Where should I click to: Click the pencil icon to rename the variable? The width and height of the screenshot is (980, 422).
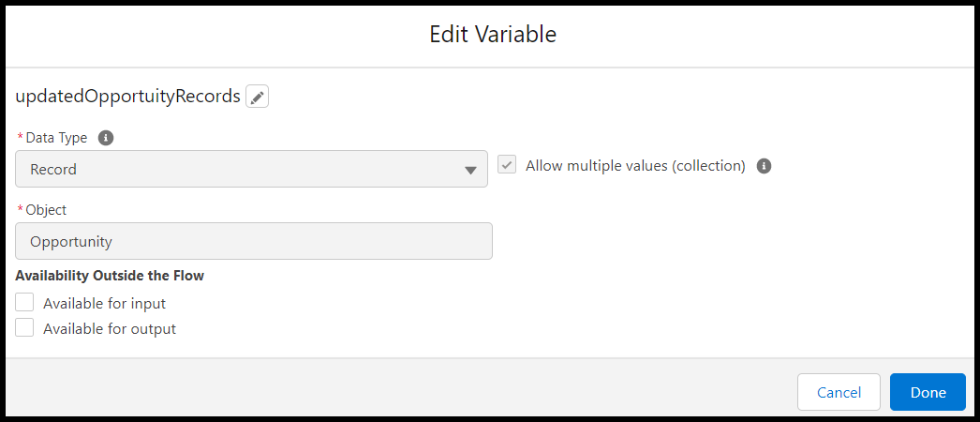(258, 97)
